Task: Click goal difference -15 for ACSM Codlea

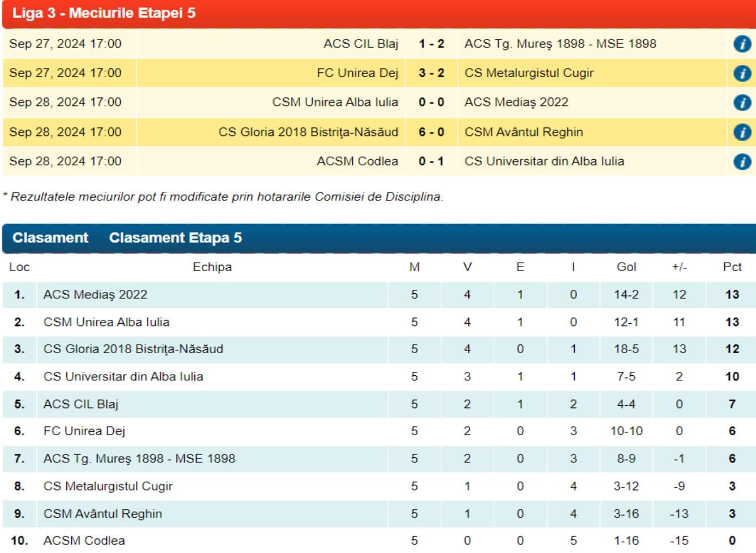Action: click(679, 541)
